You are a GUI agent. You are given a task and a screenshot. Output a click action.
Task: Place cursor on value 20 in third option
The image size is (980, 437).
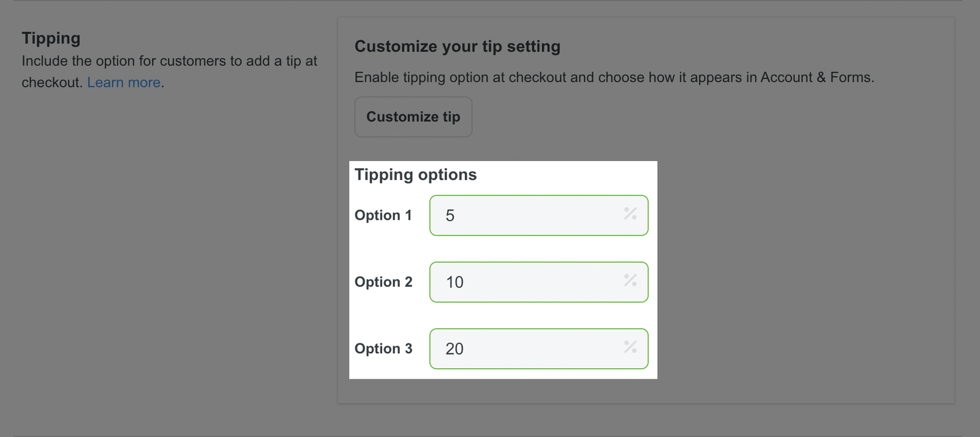click(454, 349)
